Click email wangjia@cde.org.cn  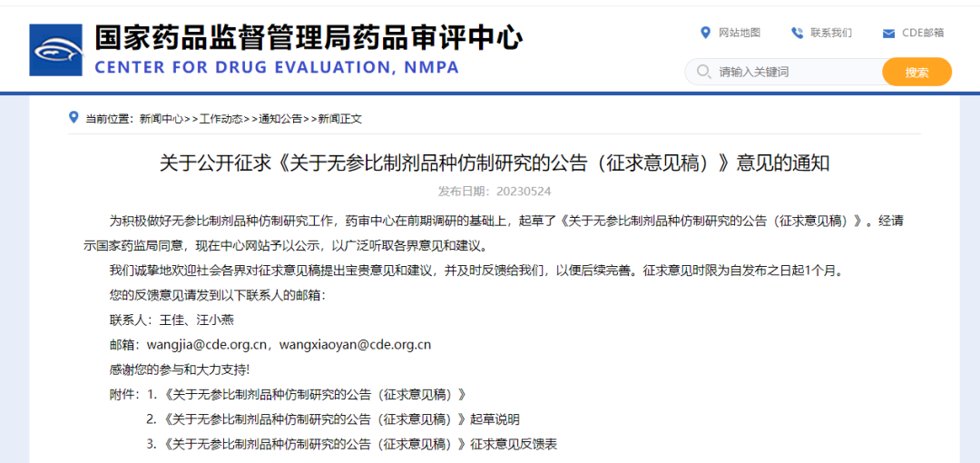[208, 345]
